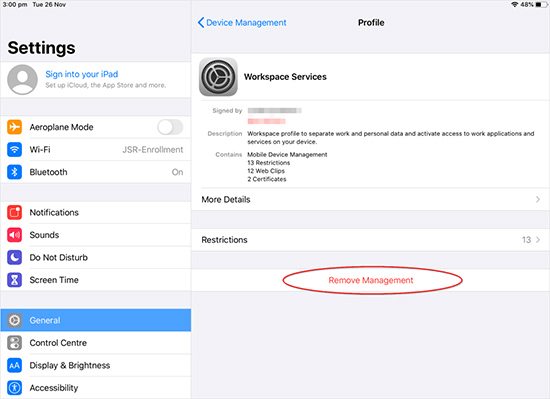Click the Do Not Disturb moon icon

point(14,257)
